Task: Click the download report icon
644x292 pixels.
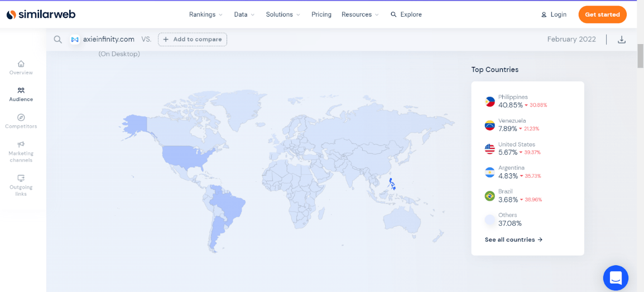Action: (x=622, y=40)
